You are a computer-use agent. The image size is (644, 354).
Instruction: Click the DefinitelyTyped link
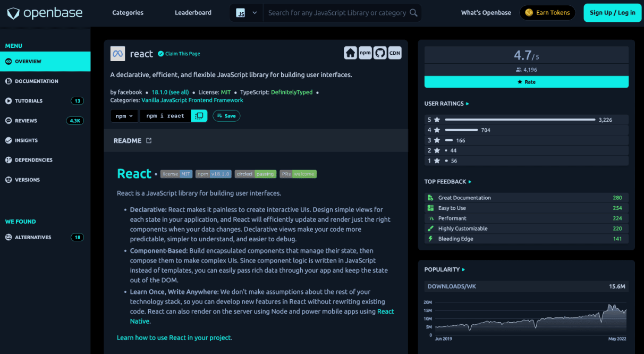(x=292, y=92)
